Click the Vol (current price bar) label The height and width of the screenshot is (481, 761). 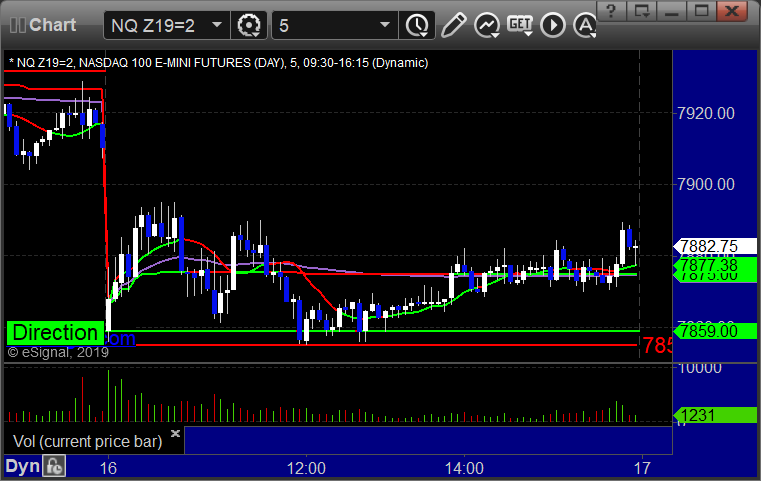(87, 441)
